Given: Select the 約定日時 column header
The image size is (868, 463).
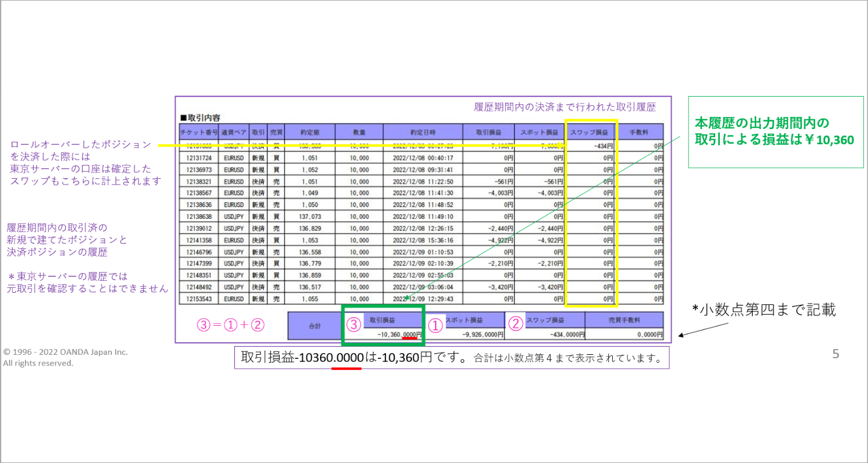Looking at the screenshot, I should tap(423, 132).
